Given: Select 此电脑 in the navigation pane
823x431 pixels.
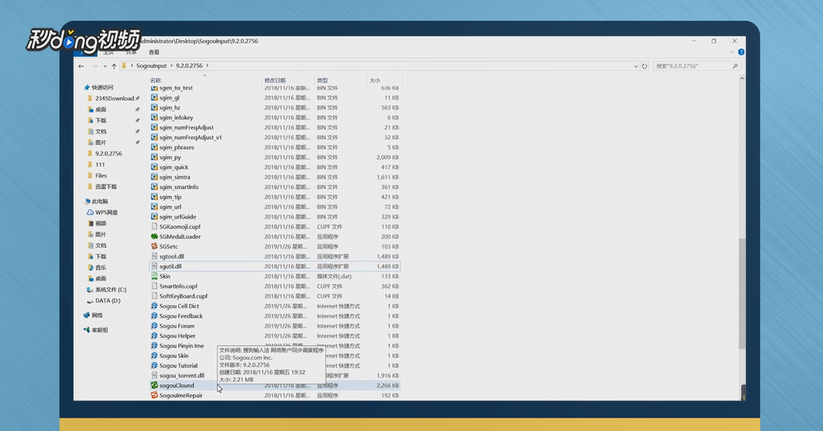Looking at the screenshot, I should click(96, 202).
